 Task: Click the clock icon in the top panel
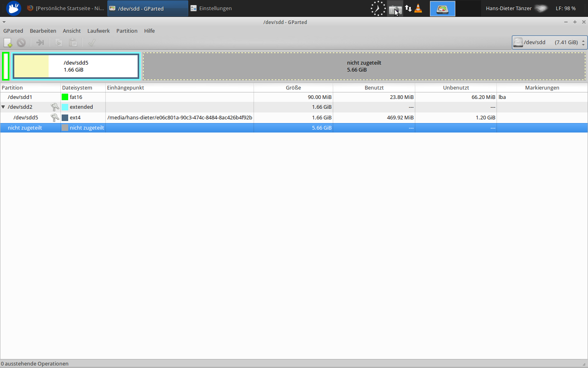(378, 8)
